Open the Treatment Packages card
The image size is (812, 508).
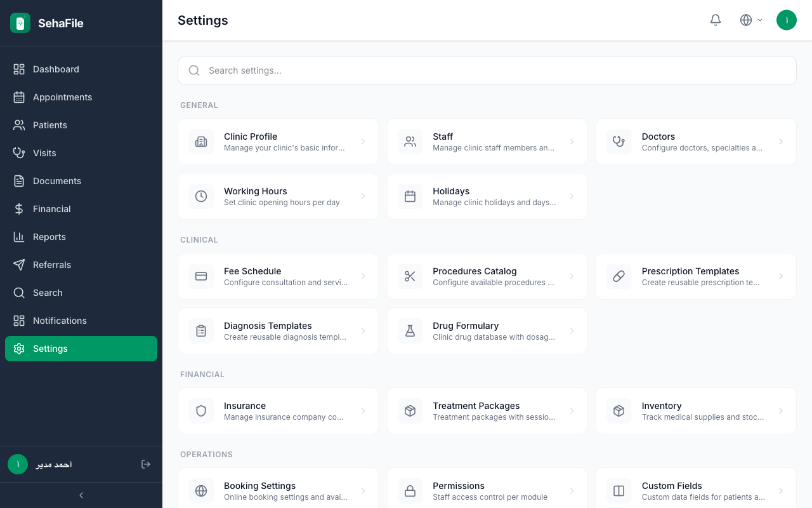tap(487, 411)
